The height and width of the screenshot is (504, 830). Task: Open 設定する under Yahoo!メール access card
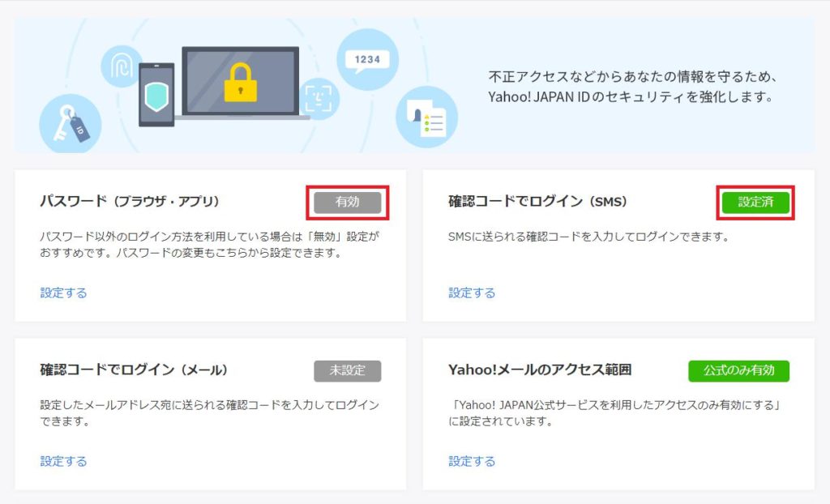coord(472,461)
